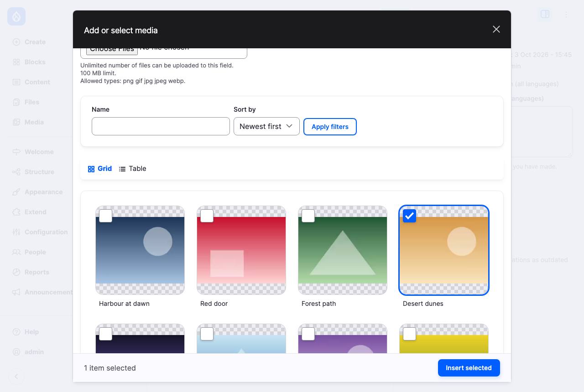Tick the checkbox on the yellow thumbnail
Screen dimensions: 584x392
point(409,334)
